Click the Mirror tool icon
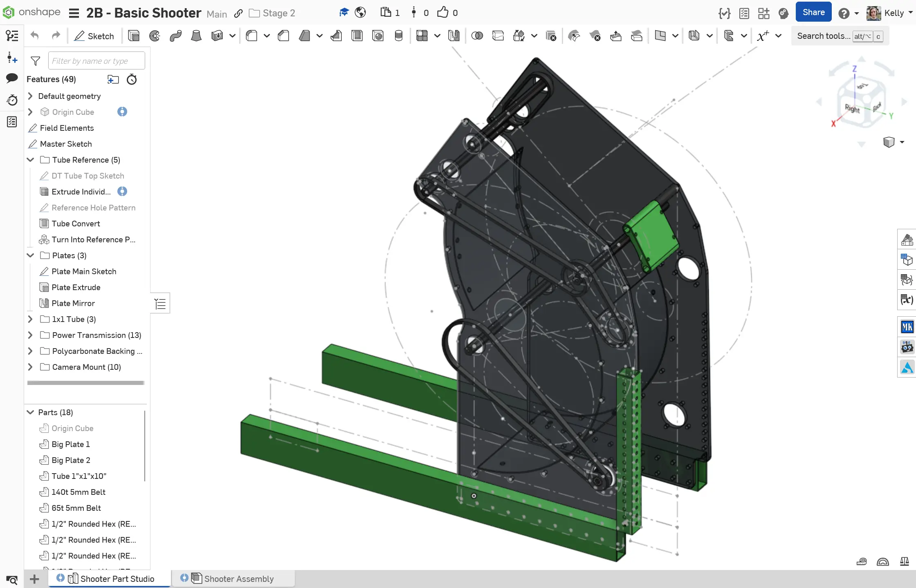The image size is (916, 588). (454, 36)
